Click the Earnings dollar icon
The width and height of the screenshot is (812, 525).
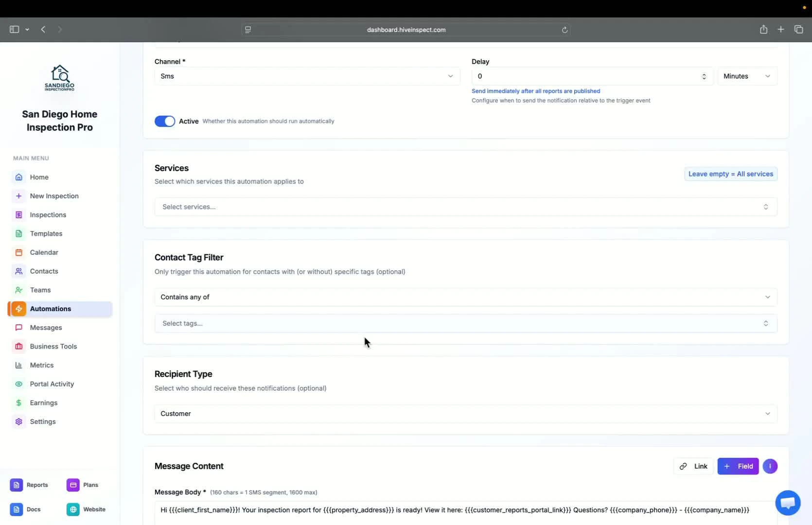click(x=18, y=402)
